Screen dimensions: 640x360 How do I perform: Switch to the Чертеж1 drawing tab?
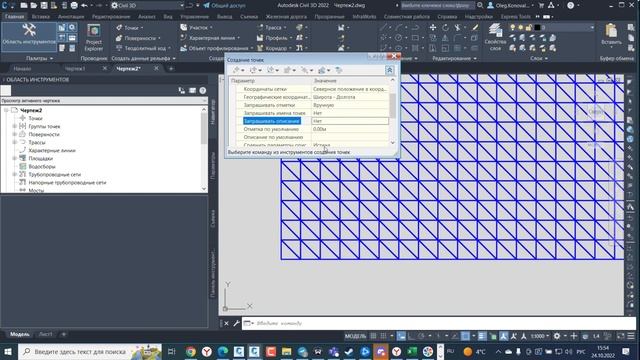tap(75, 69)
